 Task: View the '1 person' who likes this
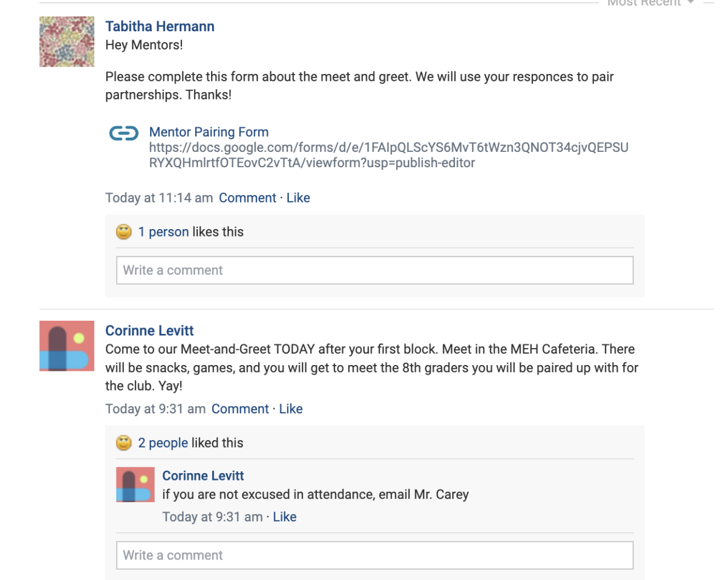(x=163, y=232)
